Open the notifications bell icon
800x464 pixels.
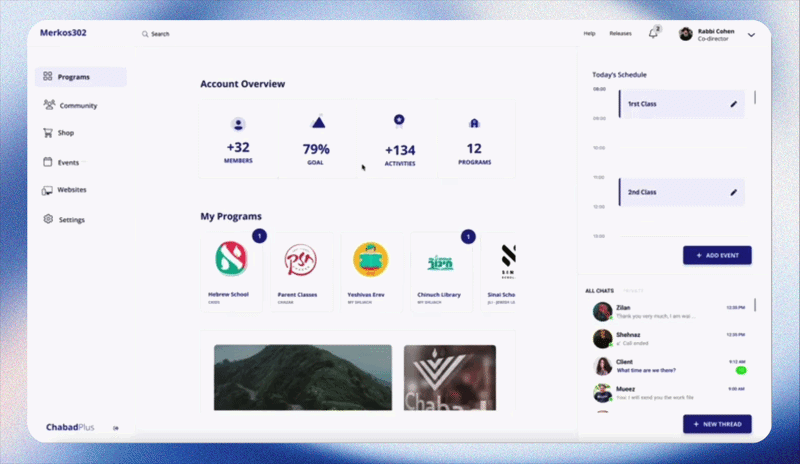click(653, 34)
